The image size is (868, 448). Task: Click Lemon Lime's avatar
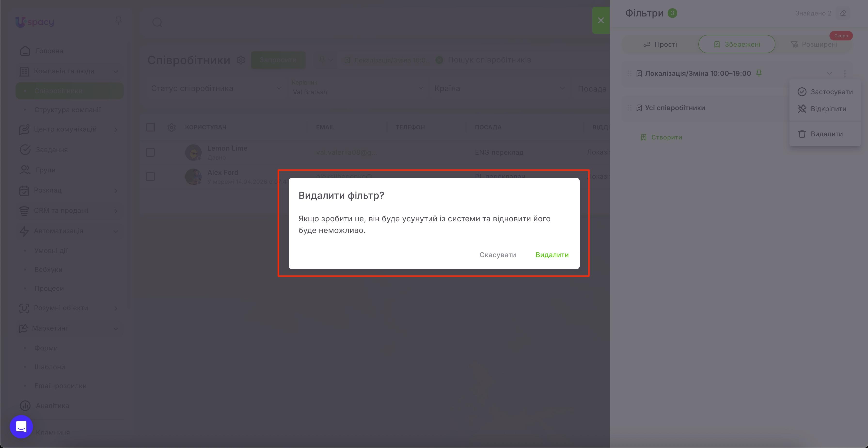click(x=193, y=153)
